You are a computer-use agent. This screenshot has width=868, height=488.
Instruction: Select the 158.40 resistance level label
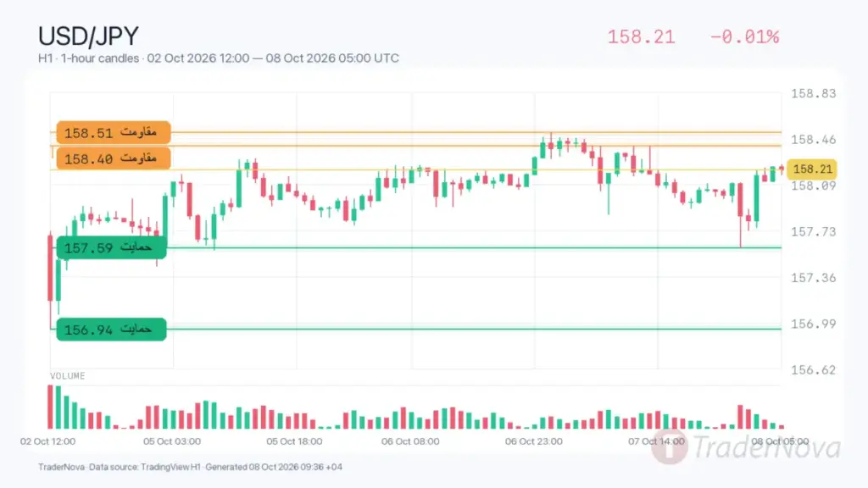pos(113,158)
